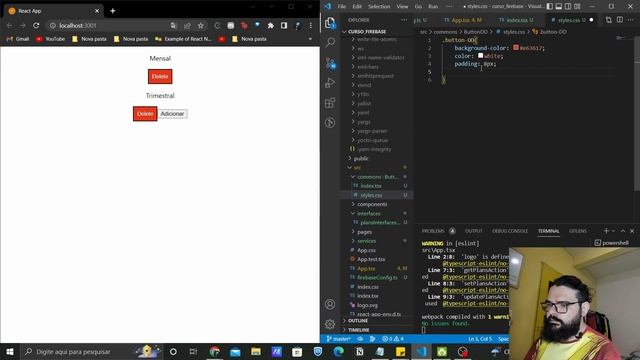Open the Example of React N... bookmark
This screenshot has height=360, width=640.
183,39
